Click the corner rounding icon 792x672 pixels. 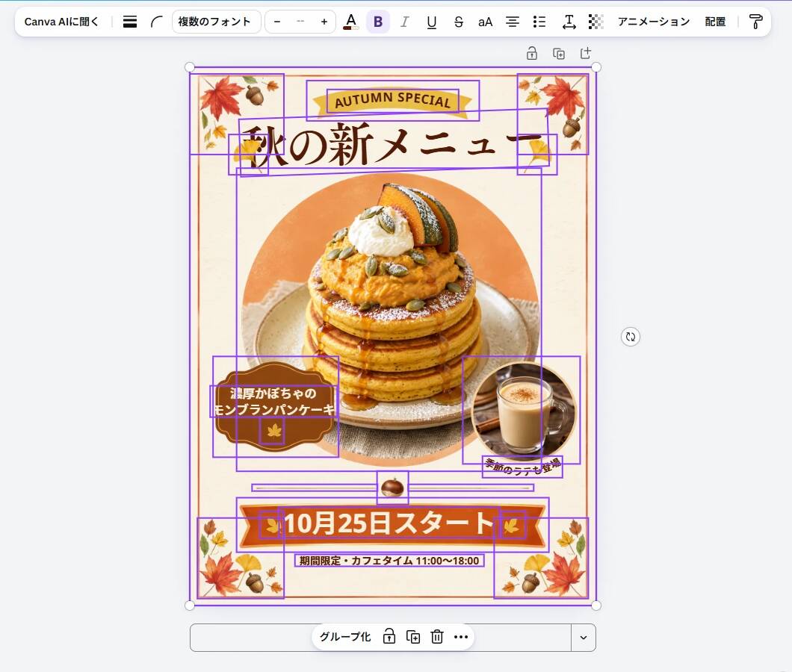(157, 22)
